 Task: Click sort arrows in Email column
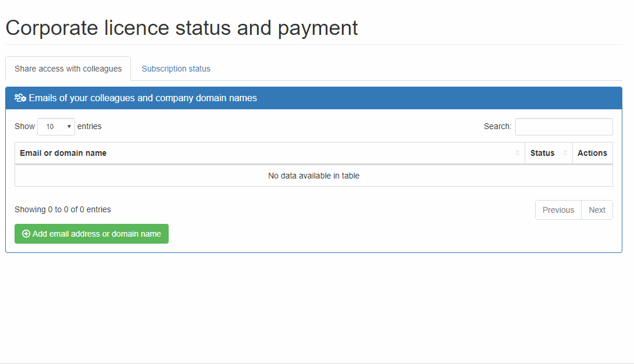517,153
